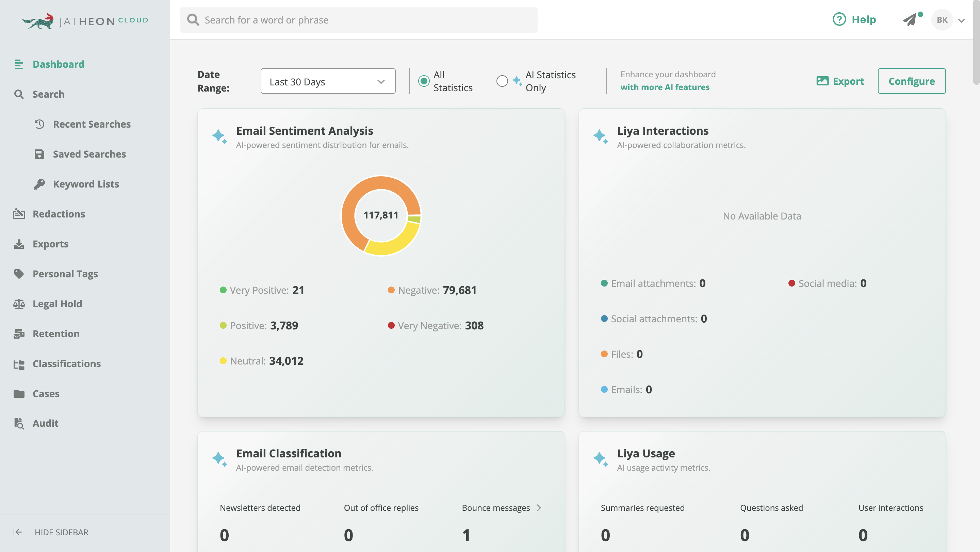Click the paper plane notifications icon
Image resolution: width=980 pixels, height=552 pixels.
pos(910,20)
